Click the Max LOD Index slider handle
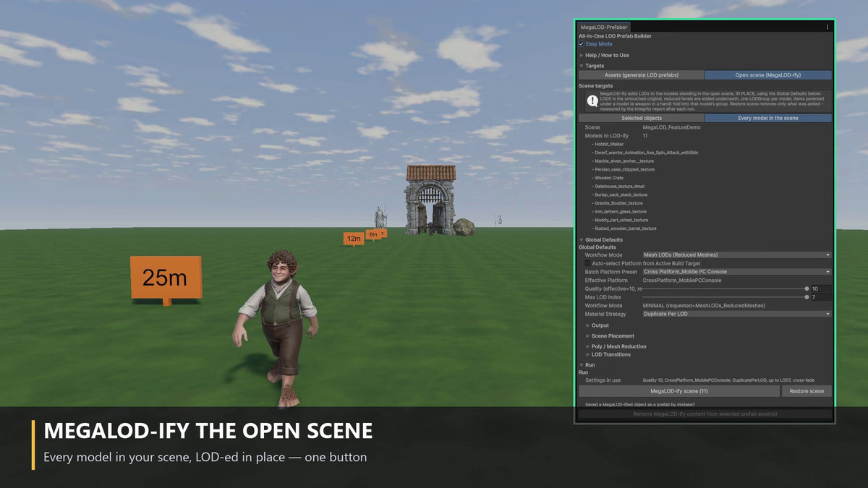This screenshot has width=868, height=488. [807, 297]
